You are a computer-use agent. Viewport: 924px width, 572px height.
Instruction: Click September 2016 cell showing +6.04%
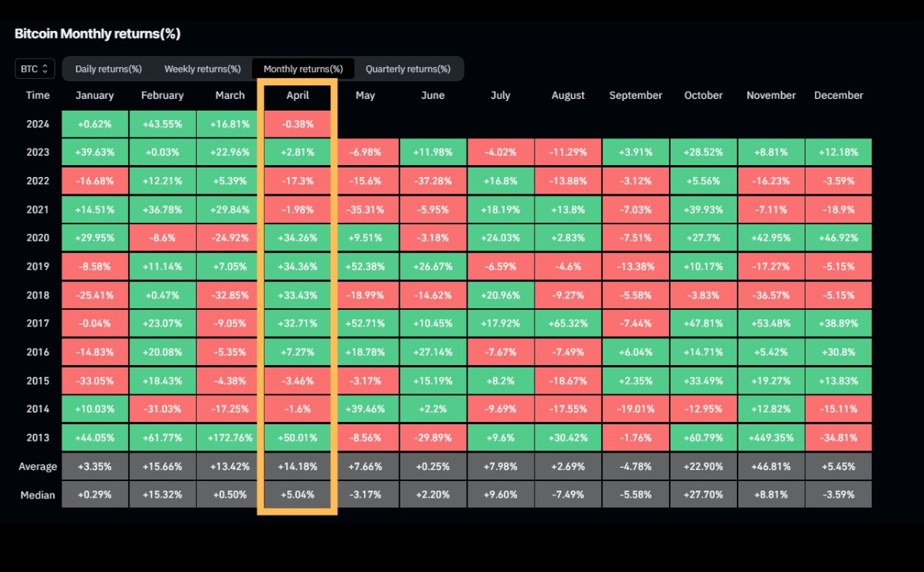(635, 352)
